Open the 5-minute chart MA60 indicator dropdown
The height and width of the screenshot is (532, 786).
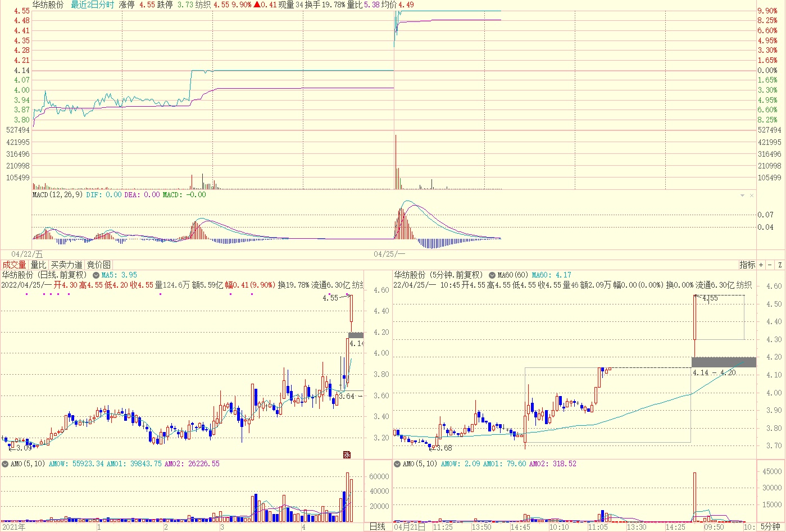492,275
